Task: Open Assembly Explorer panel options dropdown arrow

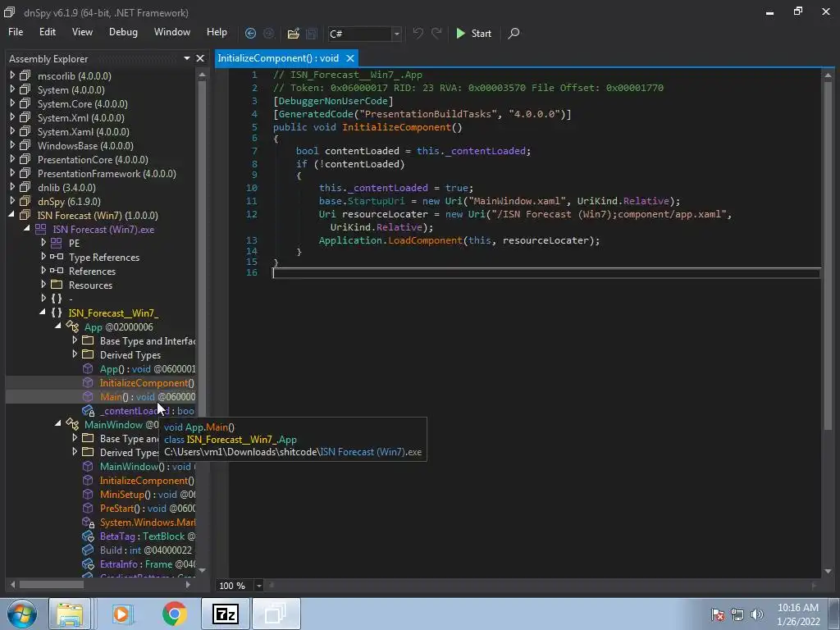Action: pos(186,58)
